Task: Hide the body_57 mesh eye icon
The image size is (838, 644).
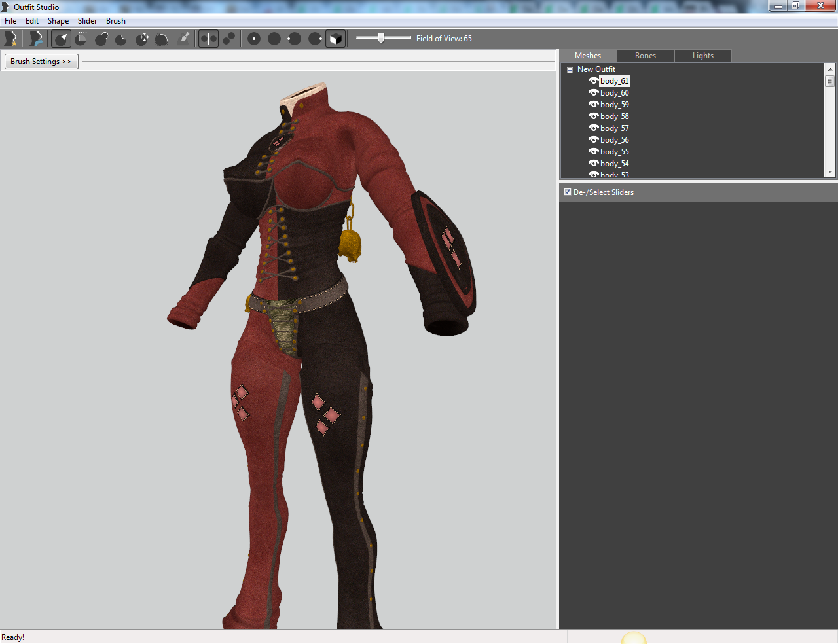Action: (593, 128)
